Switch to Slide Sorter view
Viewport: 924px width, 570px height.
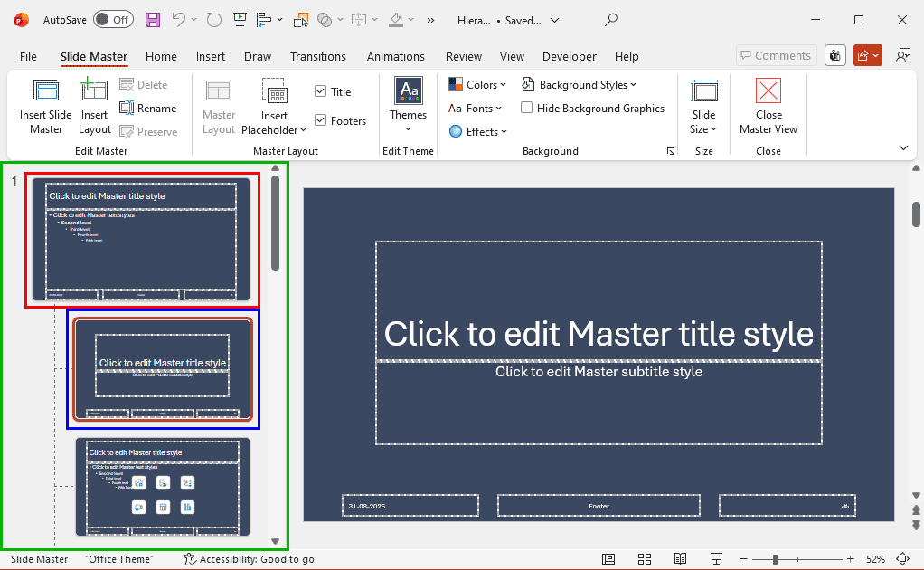[645, 559]
